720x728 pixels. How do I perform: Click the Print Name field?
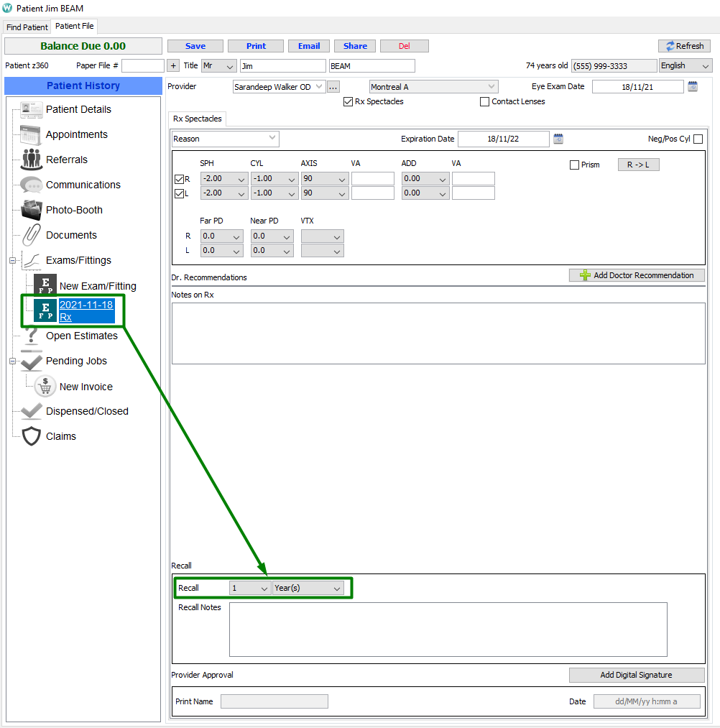pos(274,701)
